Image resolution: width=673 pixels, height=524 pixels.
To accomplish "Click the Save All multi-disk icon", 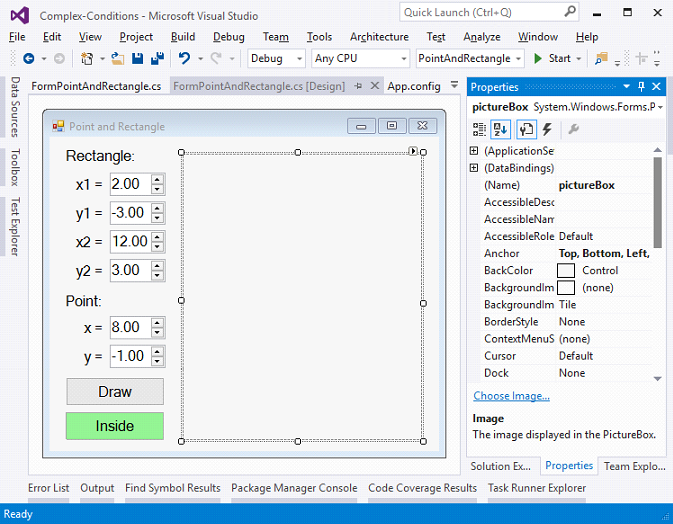I will pyautogui.click(x=158, y=58).
